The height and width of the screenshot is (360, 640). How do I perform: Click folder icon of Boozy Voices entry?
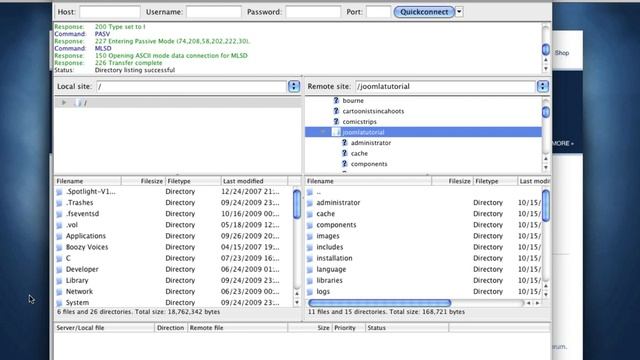[60, 247]
